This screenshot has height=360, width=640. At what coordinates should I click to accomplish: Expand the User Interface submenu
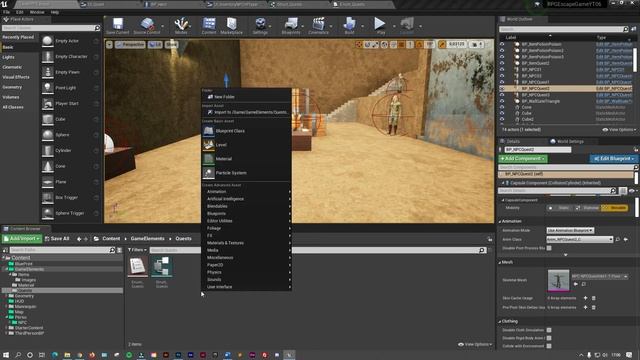(246, 287)
